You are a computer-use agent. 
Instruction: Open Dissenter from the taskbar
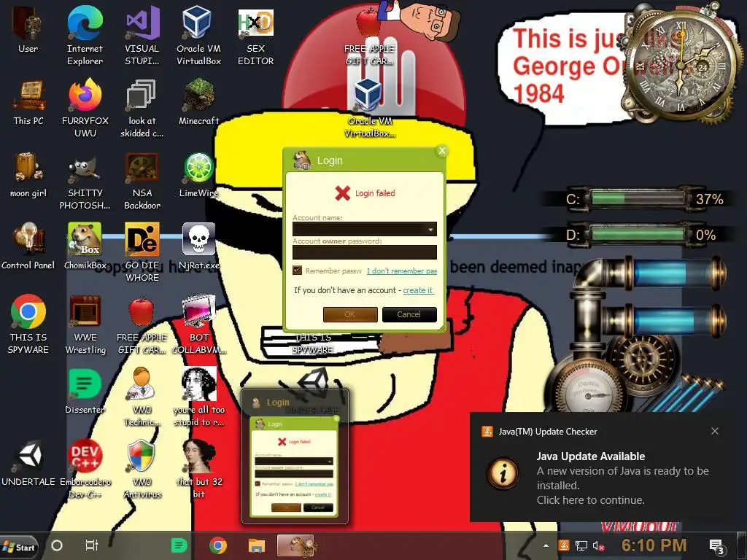click(x=179, y=545)
